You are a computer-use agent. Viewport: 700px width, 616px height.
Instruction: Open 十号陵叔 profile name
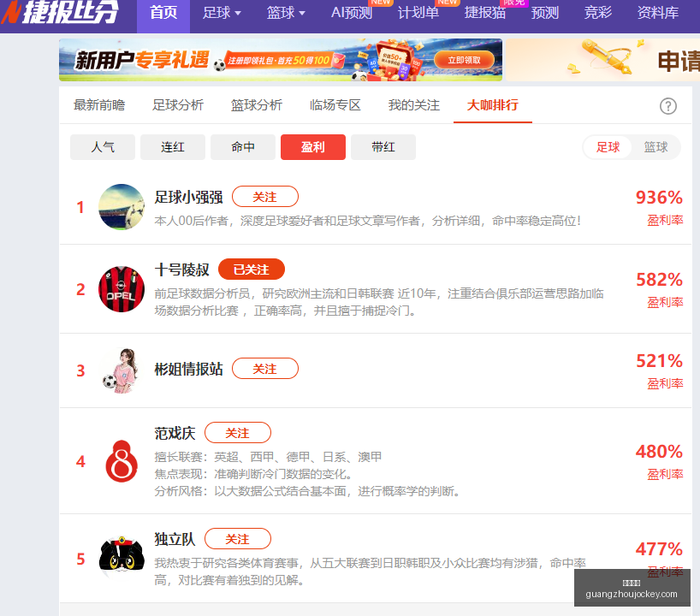181,269
